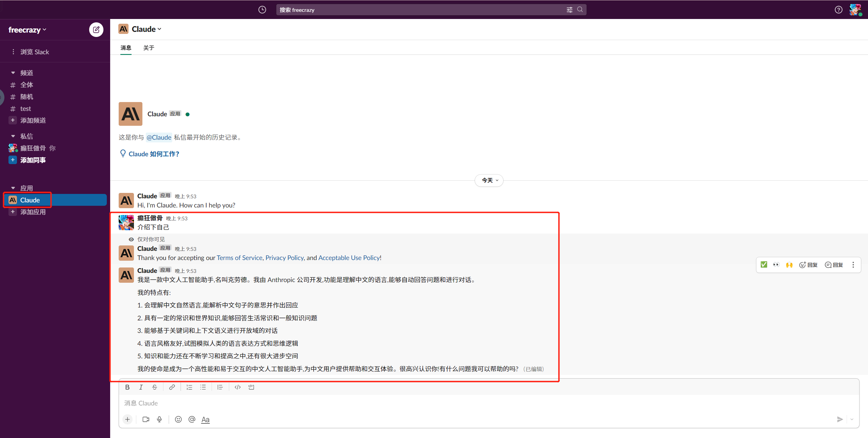Switch to the 关于 tab
Screen dimensions: 868x438
149,48
